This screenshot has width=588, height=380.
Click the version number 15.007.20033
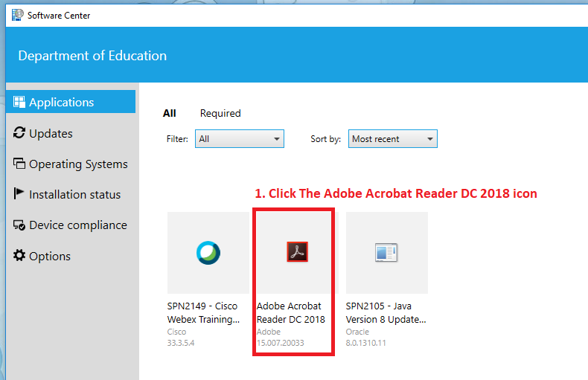click(x=280, y=343)
